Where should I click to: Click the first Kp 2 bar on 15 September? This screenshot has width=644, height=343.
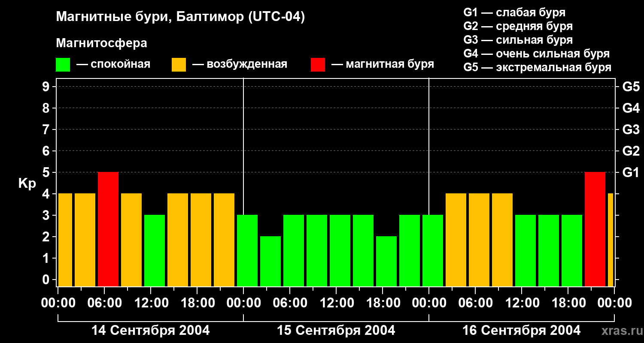pos(270,261)
